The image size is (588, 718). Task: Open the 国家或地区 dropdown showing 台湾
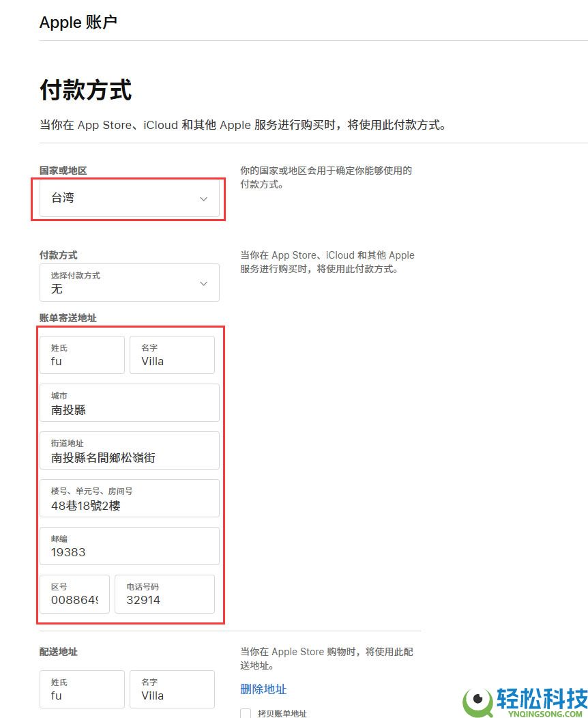[128, 199]
